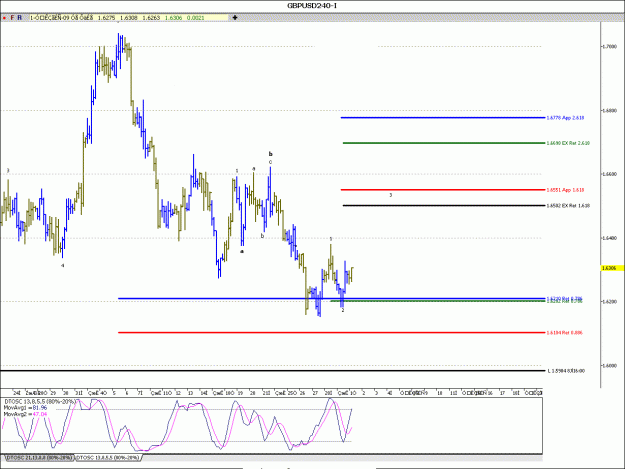Switch to DTOSC 13,8,5,5 tab
Screen dimensions: 625x469
(108, 458)
